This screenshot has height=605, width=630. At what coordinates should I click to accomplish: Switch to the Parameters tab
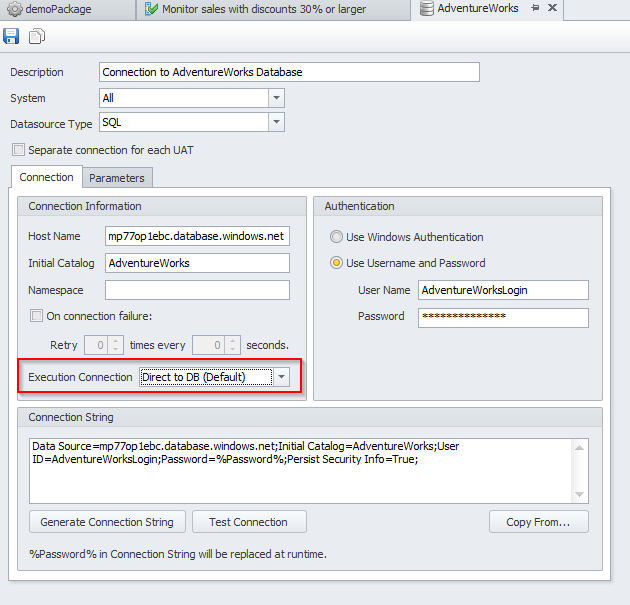[117, 178]
